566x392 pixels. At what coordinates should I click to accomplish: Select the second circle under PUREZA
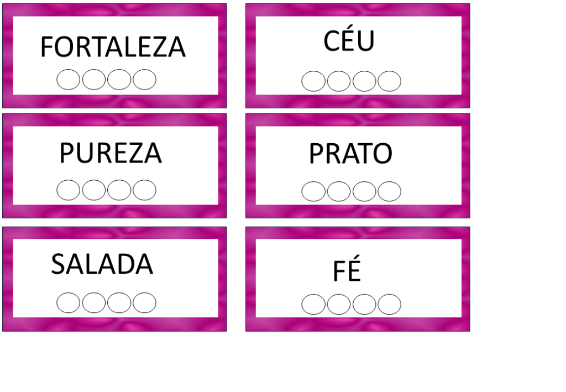click(x=94, y=190)
